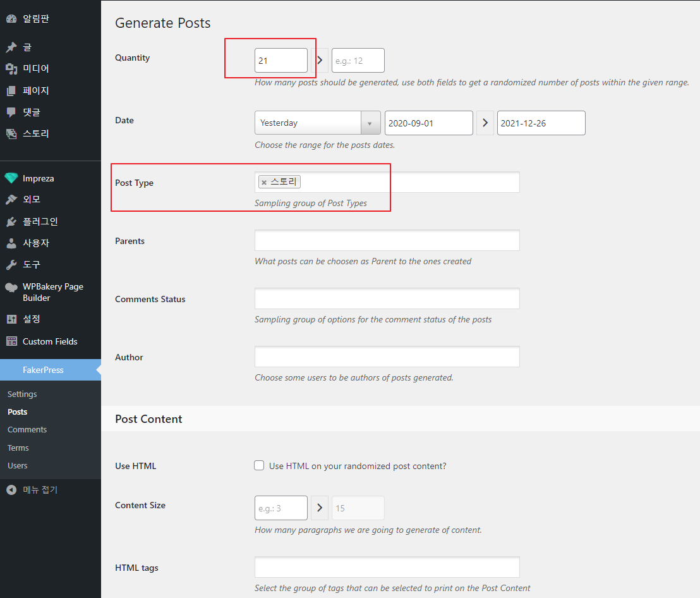Open the Comments Status selection field
This screenshot has width=700, height=598.
387,298
